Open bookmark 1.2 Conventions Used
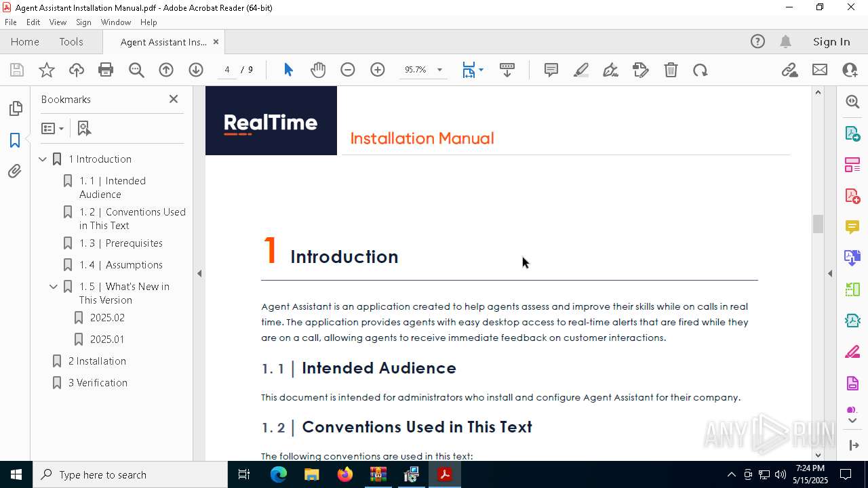Image resolution: width=868 pixels, height=488 pixels. coord(132,219)
